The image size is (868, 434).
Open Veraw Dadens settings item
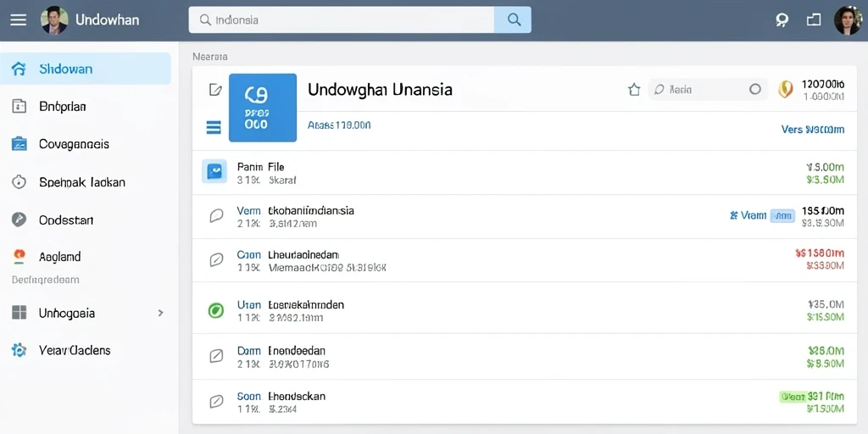86,350
